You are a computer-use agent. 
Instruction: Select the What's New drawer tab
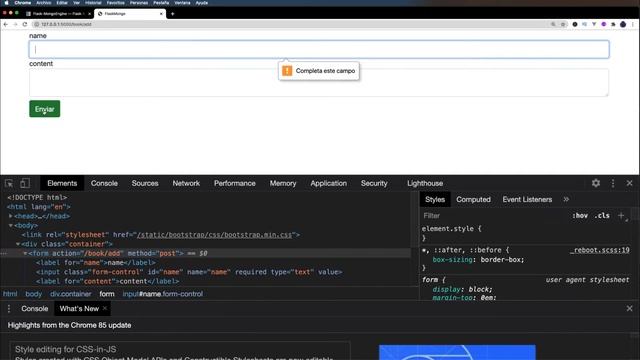point(79,309)
